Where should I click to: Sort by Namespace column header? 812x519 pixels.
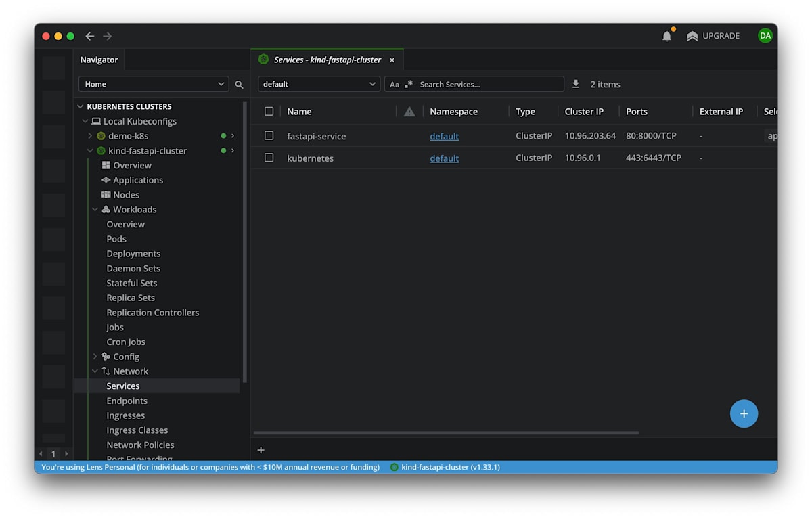point(453,112)
